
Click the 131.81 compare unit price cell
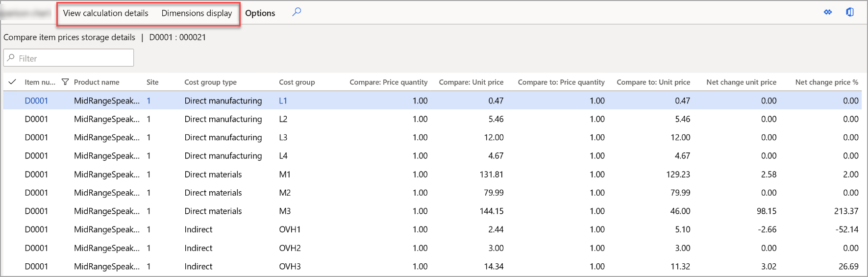[x=492, y=175]
